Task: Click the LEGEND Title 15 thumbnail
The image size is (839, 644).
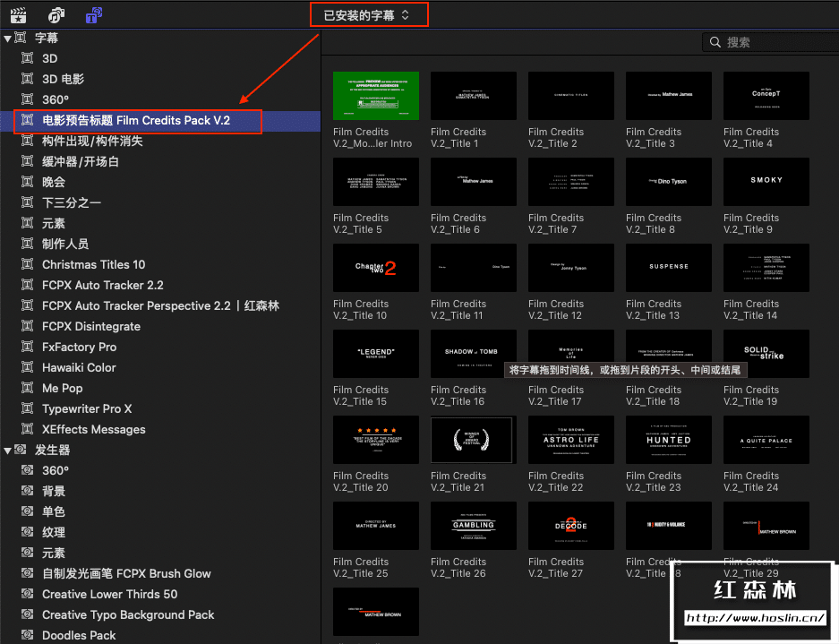Action: 375,354
